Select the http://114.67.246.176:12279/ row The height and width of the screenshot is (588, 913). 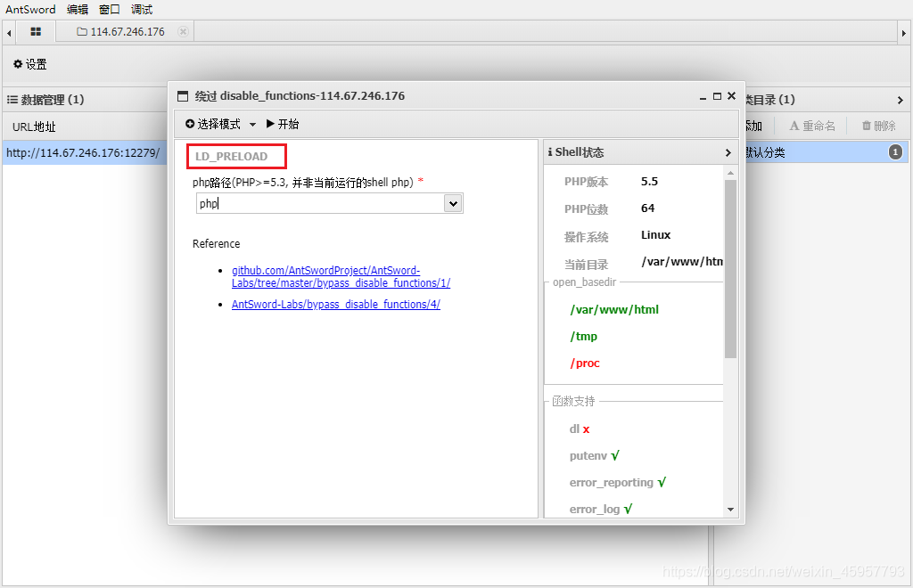(85, 153)
